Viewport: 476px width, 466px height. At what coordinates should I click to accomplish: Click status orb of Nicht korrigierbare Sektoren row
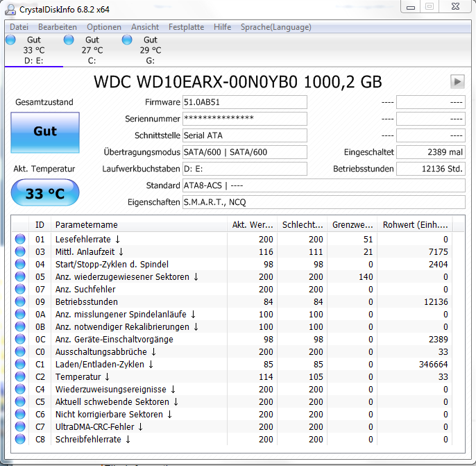click(x=20, y=414)
